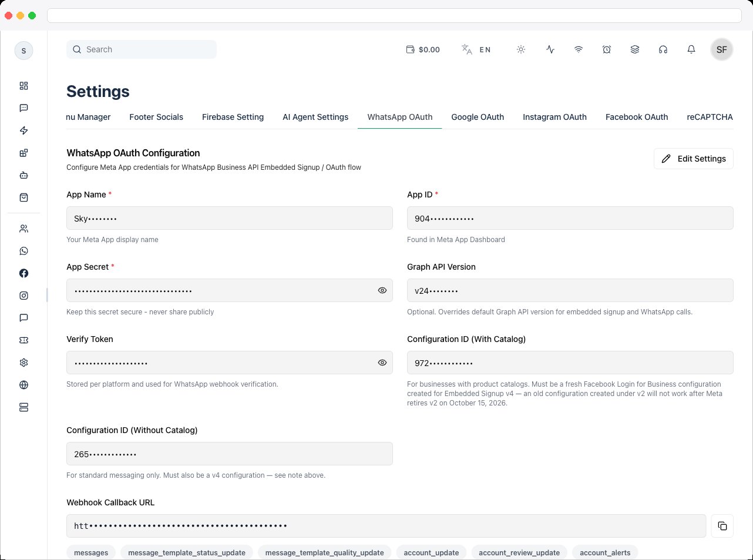Open the notifications bell
753x560 pixels.
(691, 49)
